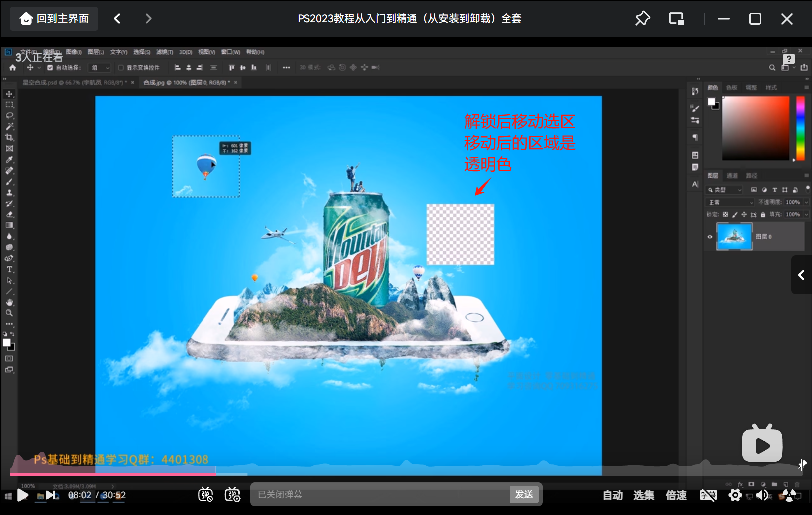
Task: Toggle lock image pixels brush icon
Action: pos(735,215)
